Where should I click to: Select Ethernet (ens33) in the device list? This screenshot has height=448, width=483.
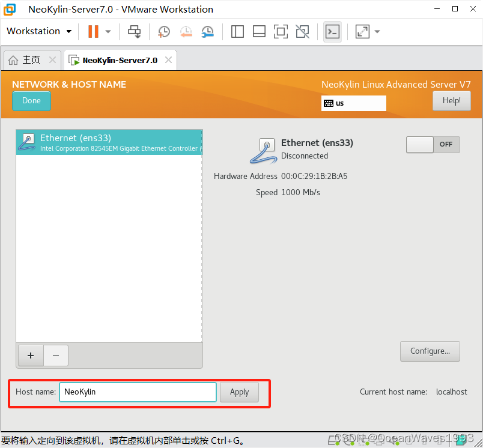point(109,142)
